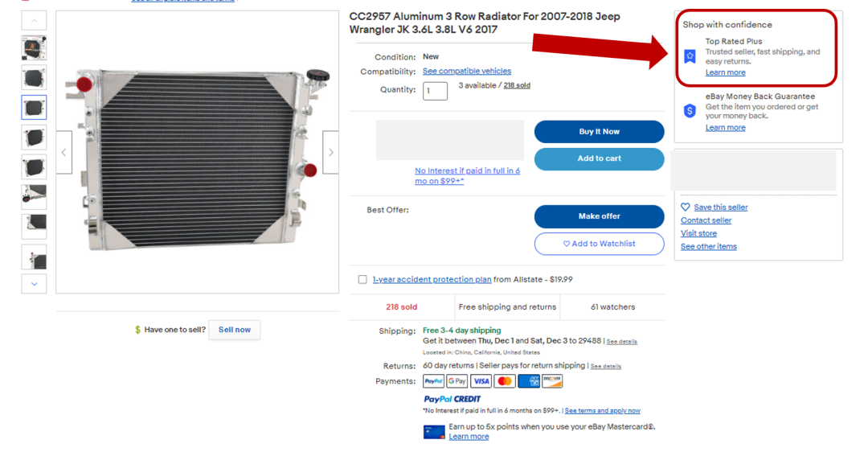Click the Discover card icon
This screenshot has height=452, width=868.
[552, 381]
